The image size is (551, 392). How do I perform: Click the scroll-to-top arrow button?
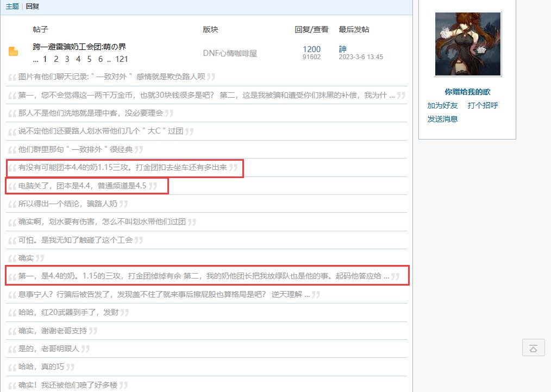click(533, 348)
